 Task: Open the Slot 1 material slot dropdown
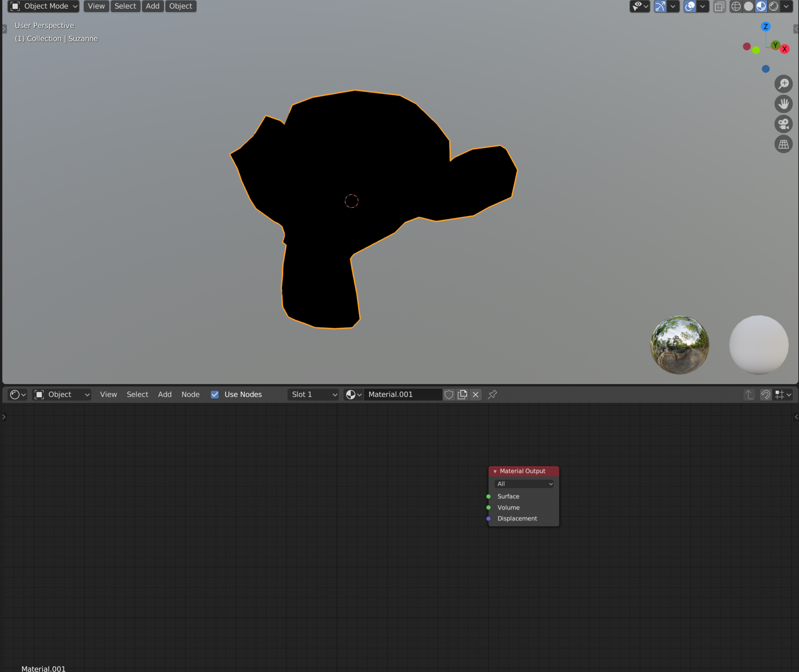pyautogui.click(x=313, y=395)
